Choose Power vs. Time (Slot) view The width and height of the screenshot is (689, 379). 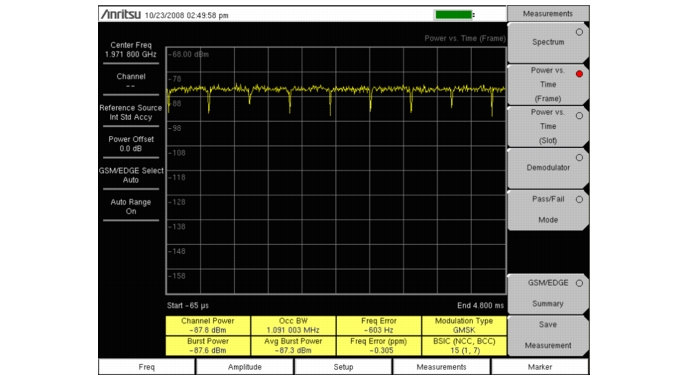point(548,126)
